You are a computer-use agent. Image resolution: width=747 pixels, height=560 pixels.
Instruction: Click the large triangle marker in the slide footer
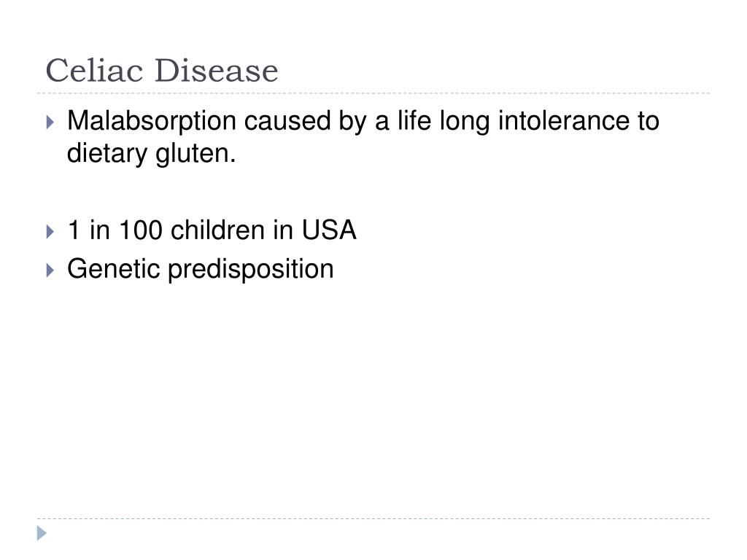click(x=42, y=533)
